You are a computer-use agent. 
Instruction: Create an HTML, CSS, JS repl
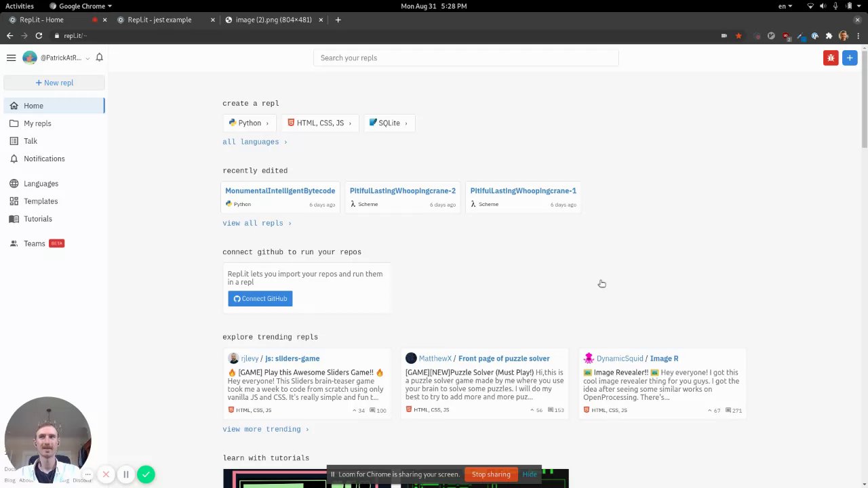(x=320, y=123)
